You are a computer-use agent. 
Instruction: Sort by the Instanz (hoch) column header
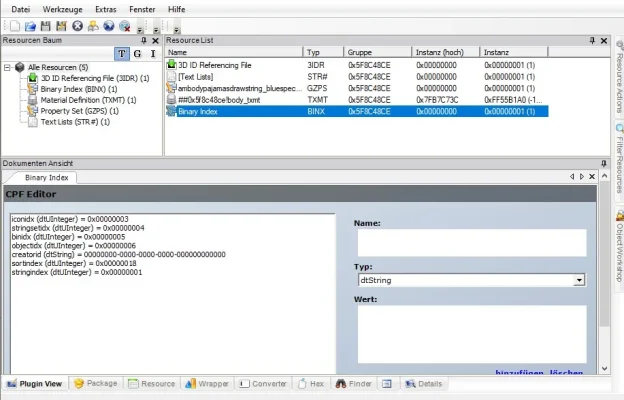coord(446,52)
